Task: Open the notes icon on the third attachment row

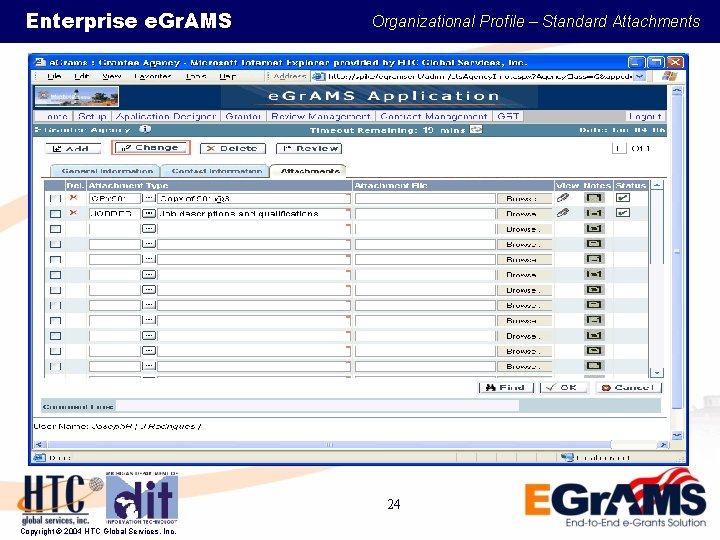Action: (594, 228)
